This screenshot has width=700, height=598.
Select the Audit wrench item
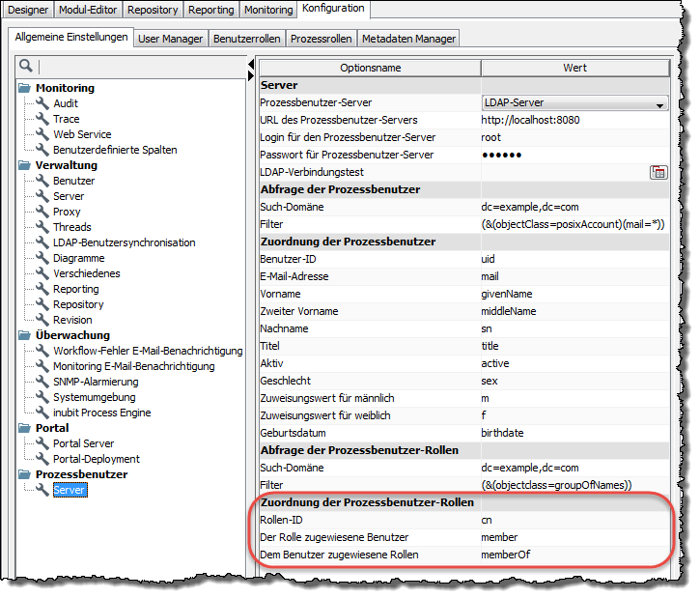click(66, 103)
